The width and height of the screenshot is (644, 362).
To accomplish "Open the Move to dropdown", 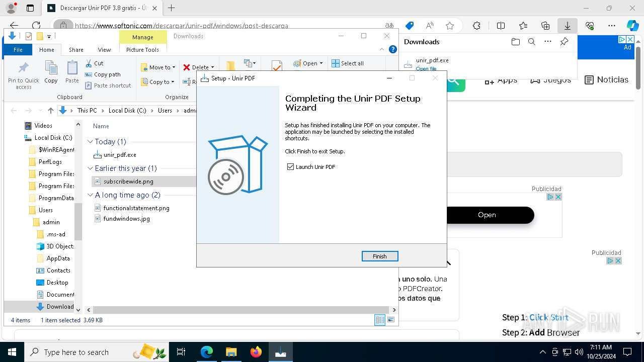I will 157,67.
